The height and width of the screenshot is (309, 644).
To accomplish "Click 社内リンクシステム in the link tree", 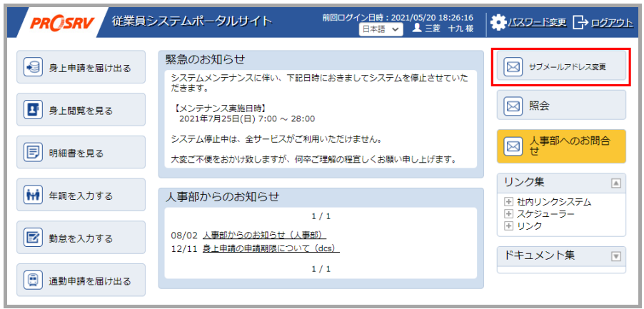I will click(x=554, y=202).
